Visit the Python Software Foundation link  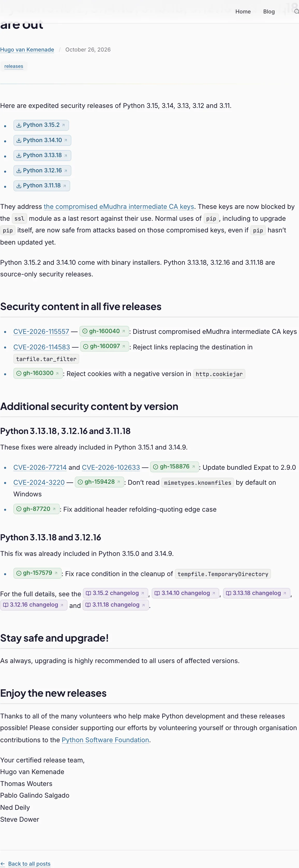105,740
